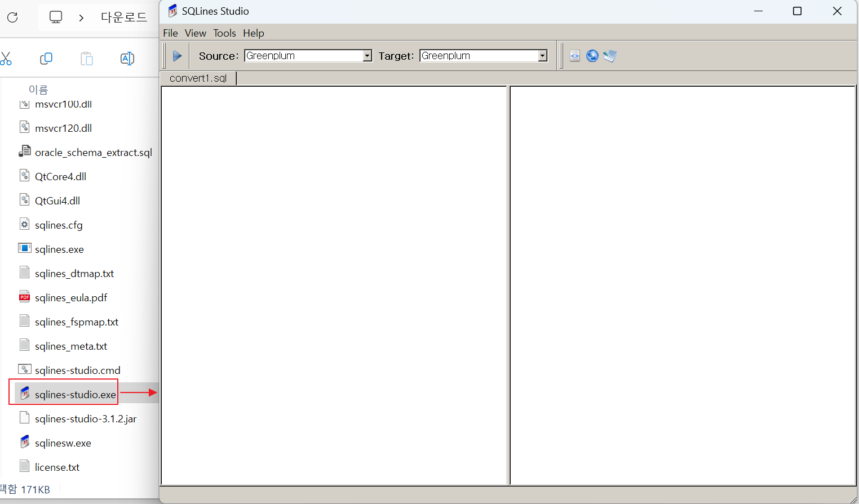Click the sqlines_dtmap.txt document icon
The image size is (859, 504).
coord(25,273)
